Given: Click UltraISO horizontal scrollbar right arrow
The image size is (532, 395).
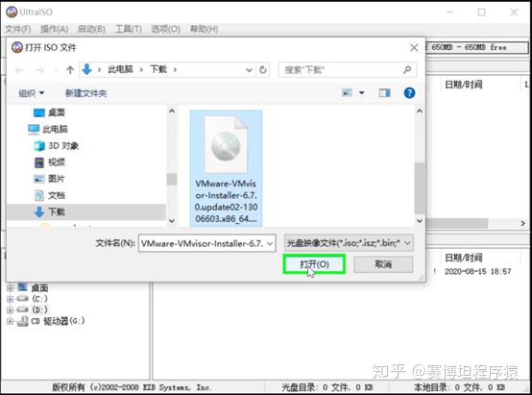Looking at the screenshot, I should pyautogui.click(x=522, y=223).
